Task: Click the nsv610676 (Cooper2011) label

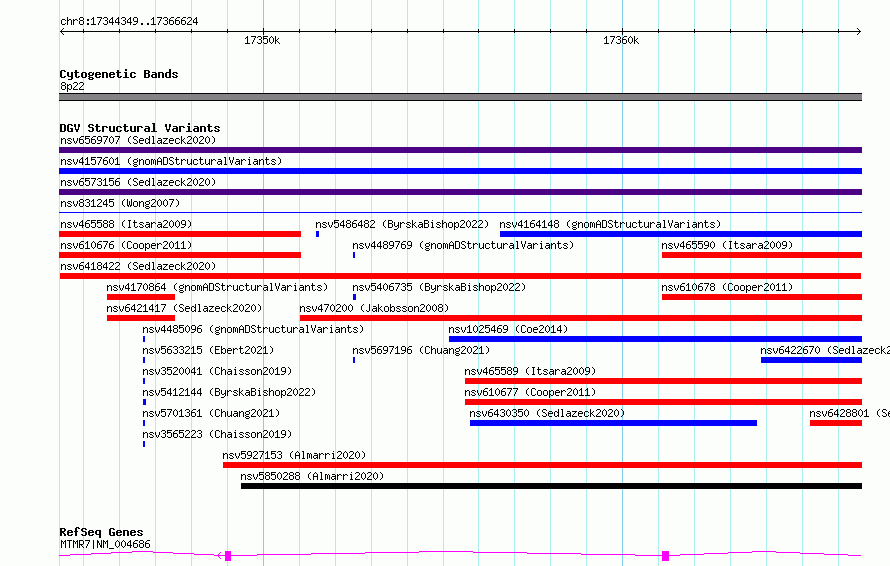Action: click(x=126, y=245)
